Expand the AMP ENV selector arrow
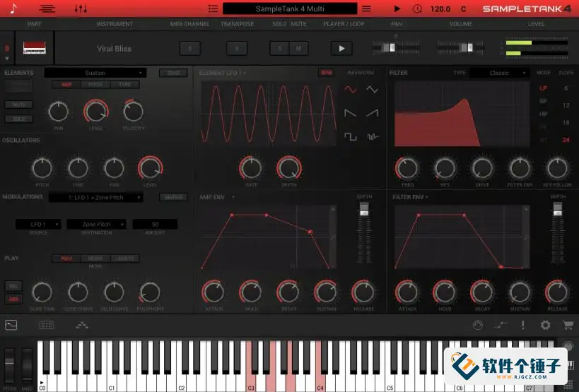The height and width of the screenshot is (392, 579). tap(233, 197)
